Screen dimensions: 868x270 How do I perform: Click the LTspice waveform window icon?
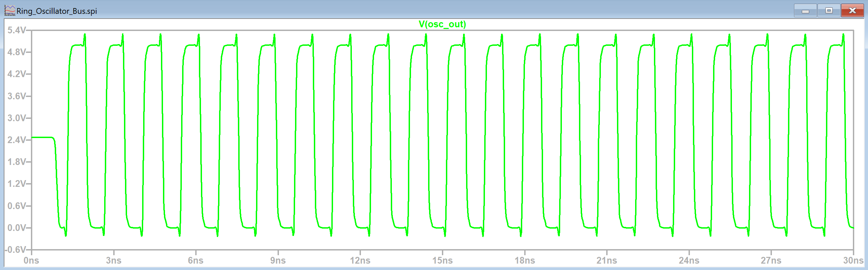[x=9, y=11]
